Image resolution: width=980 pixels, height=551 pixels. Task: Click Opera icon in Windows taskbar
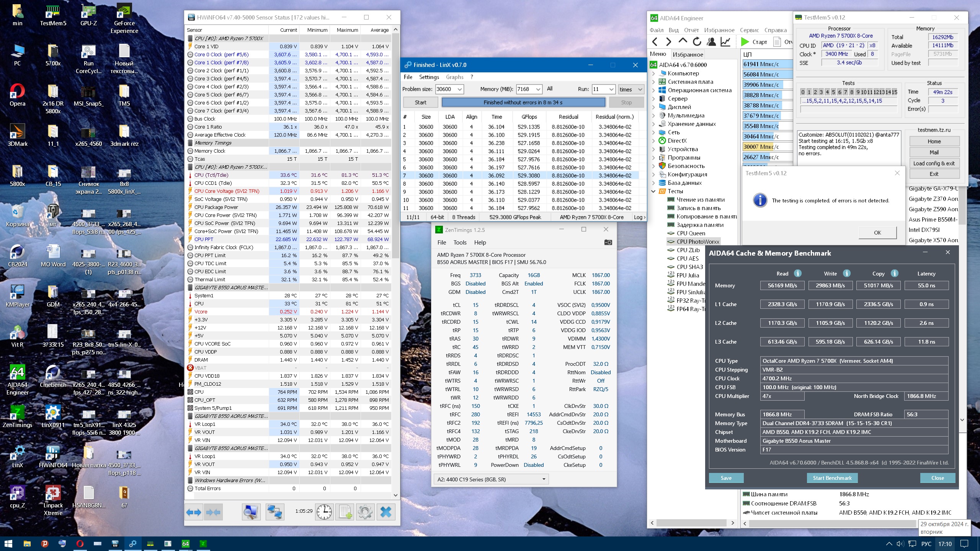pos(80,544)
